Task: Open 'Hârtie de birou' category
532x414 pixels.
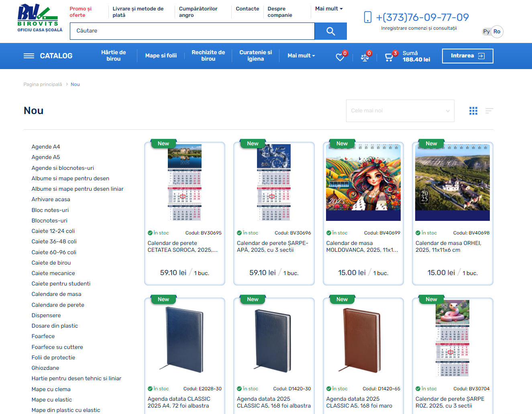Action: tap(114, 56)
